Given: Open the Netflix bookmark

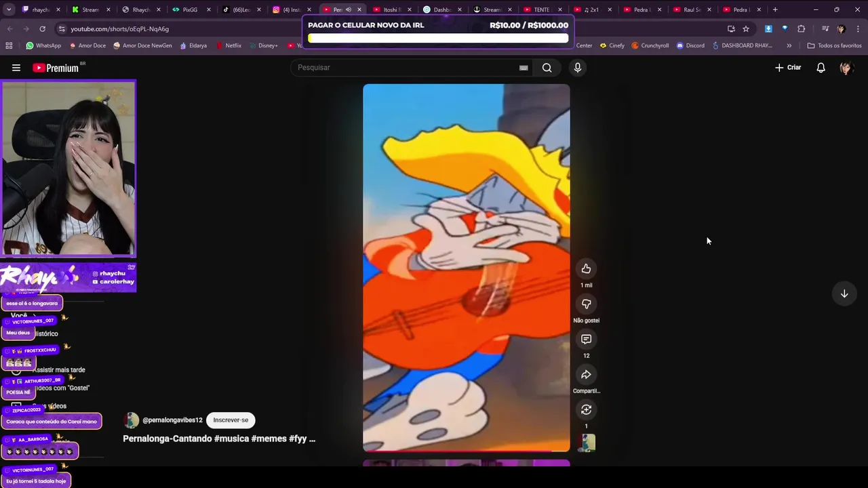Looking at the screenshot, I should 229,45.
